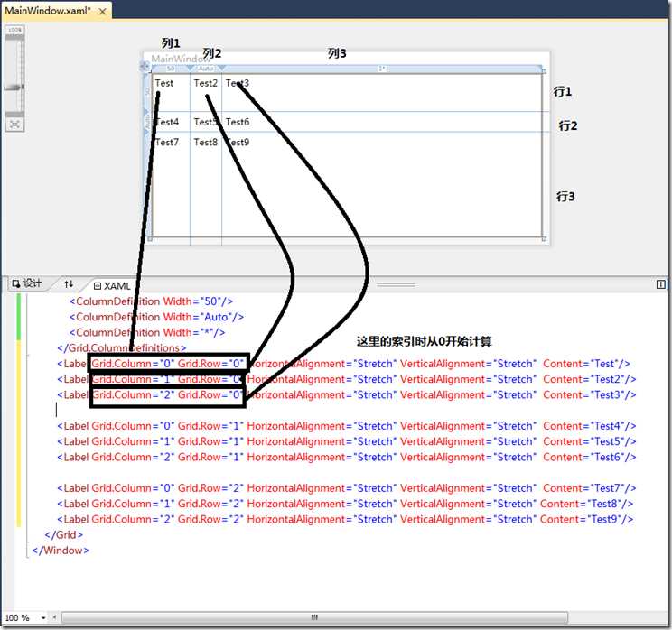The height and width of the screenshot is (630, 672).
Task: Open the 100 % editor zoom dropdown
Action: [x=42, y=617]
